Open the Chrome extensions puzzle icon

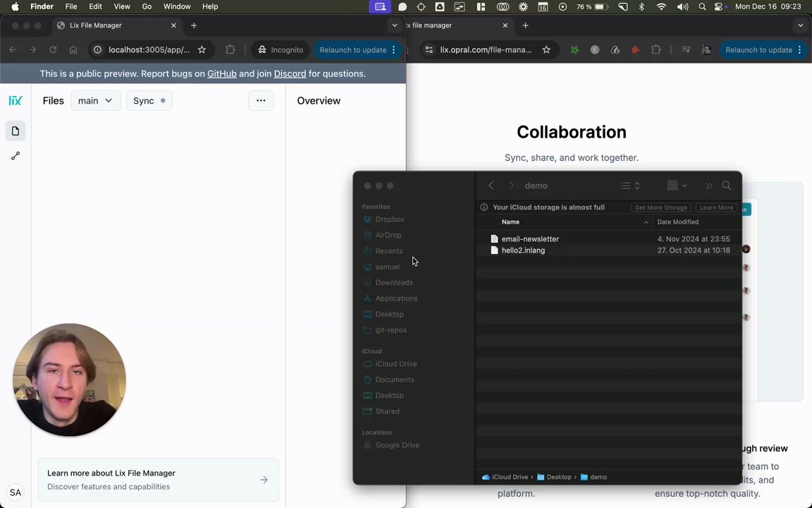click(230, 50)
